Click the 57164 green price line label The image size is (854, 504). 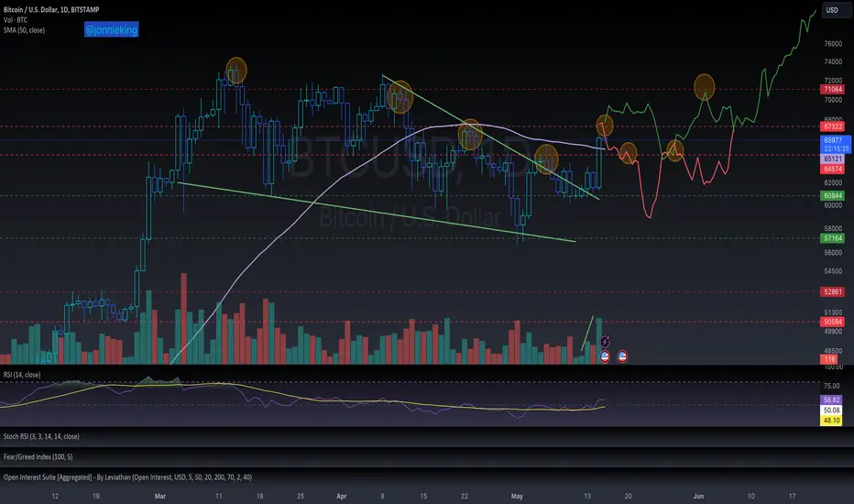tap(833, 238)
